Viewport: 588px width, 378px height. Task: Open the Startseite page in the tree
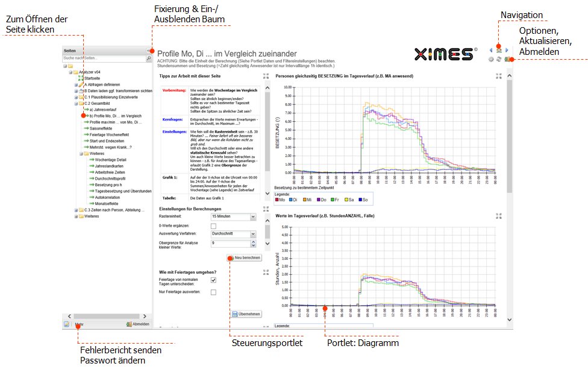coord(92,78)
